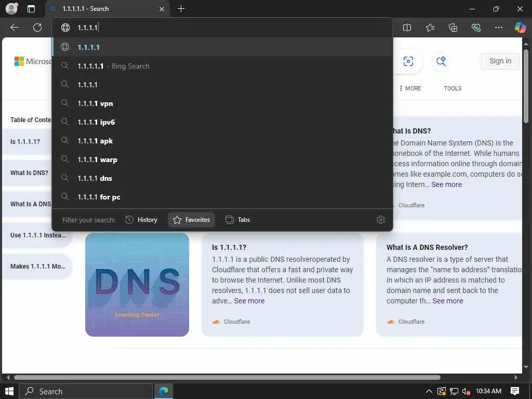This screenshot has height=399, width=532.
Task: Open the DNS Learning Center thumbnail
Action: [137, 285]
